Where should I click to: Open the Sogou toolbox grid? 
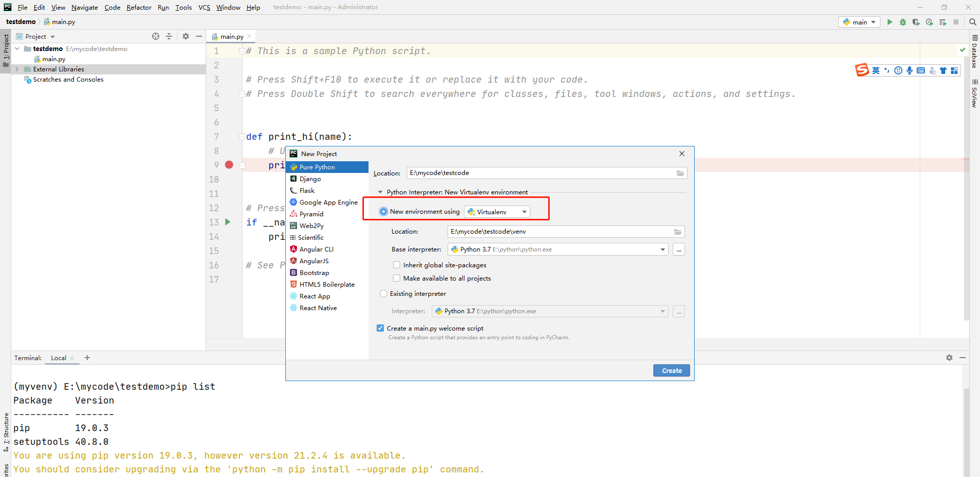coord(954,70)
